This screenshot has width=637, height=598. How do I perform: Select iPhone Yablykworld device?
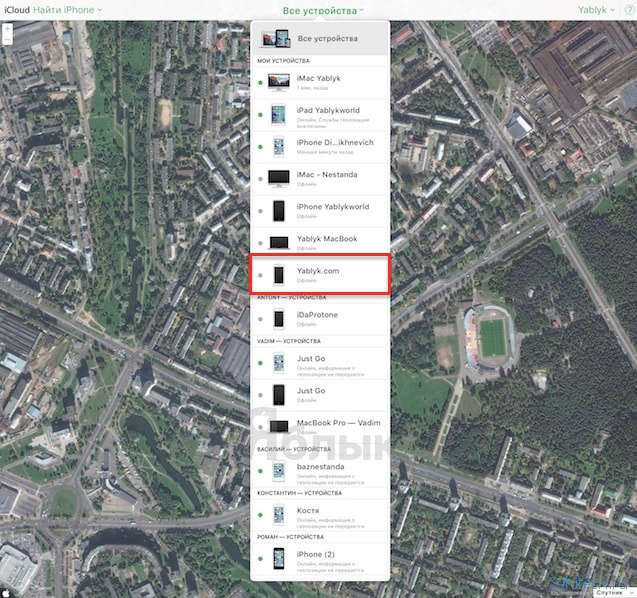click(320, 211)
